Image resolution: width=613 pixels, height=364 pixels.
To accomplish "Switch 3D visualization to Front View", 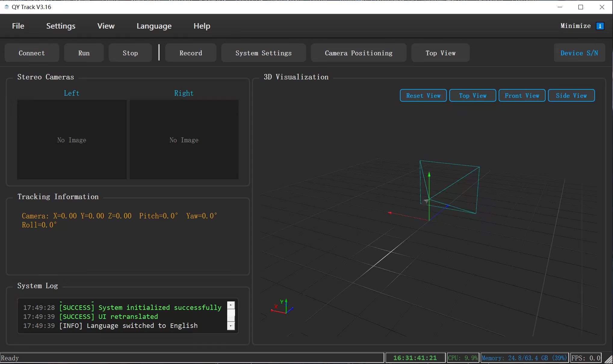I will point(522,96).
